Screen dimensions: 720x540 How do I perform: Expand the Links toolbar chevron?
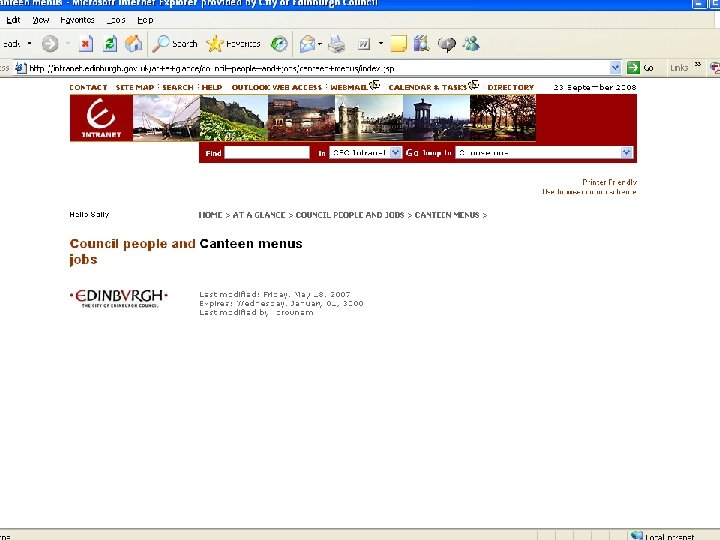coord(698,64)
